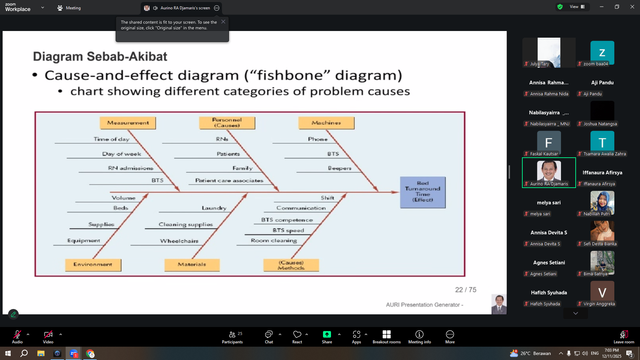Select Iffanaura Afirsya participant tile
The width and height of the screenshot is (640, 360).
pyautogui.click(x=602, y=172)
